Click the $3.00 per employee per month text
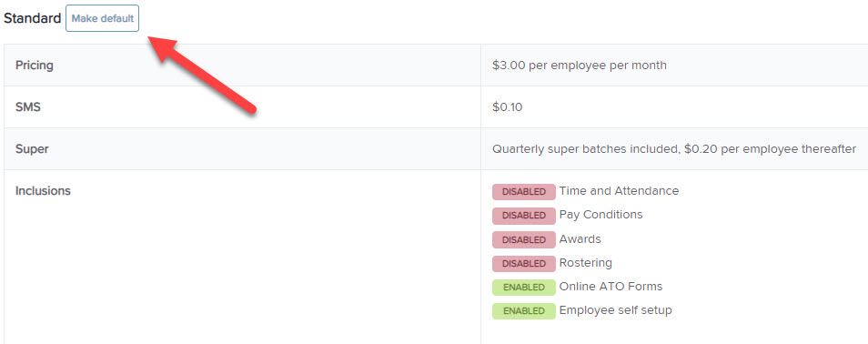This screenshot has width=868, height=344. coord(580,66)
